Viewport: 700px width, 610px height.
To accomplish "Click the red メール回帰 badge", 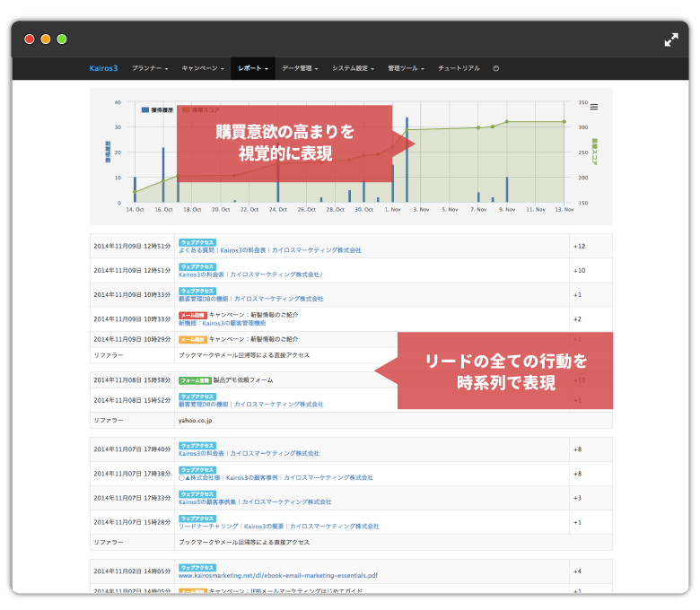I will (x=193, y=315).
